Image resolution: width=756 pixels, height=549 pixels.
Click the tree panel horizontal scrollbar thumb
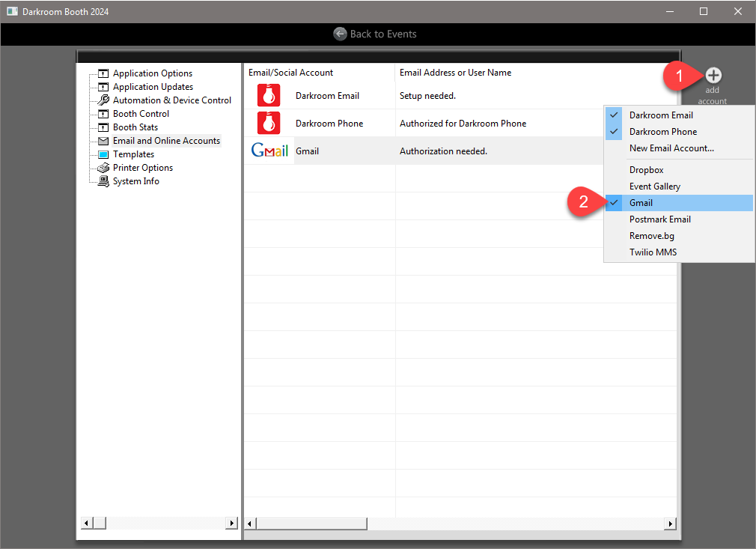100,523
